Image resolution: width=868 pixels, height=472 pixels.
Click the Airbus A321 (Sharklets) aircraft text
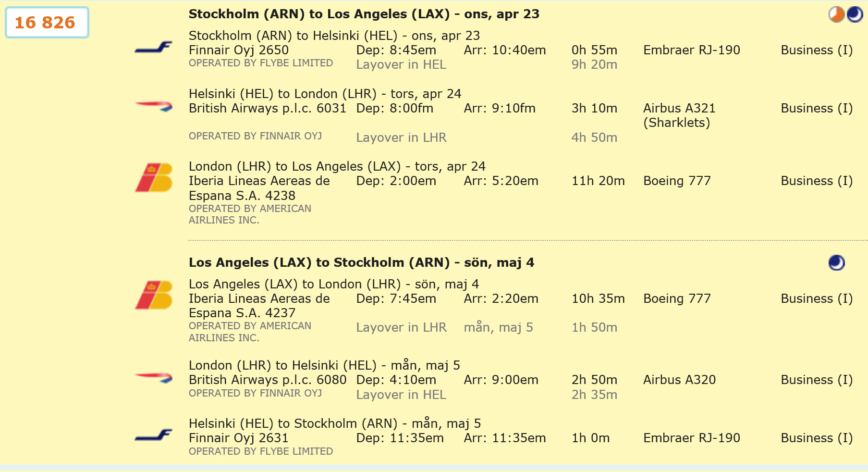coord(679,115)
